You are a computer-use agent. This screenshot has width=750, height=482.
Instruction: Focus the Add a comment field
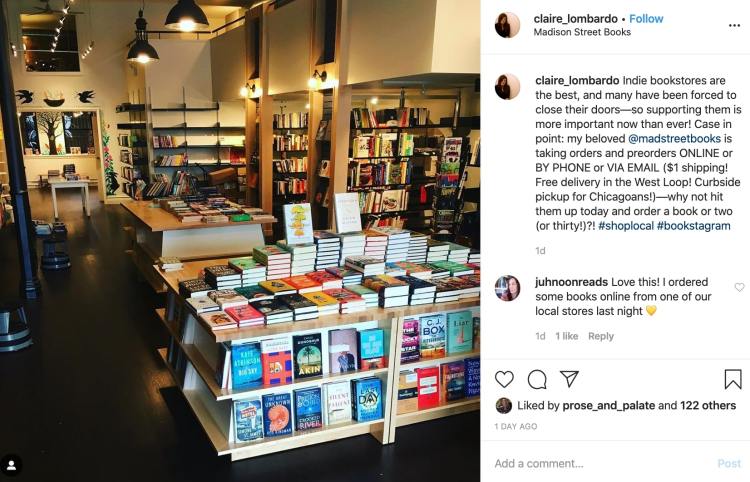point(603,463)
